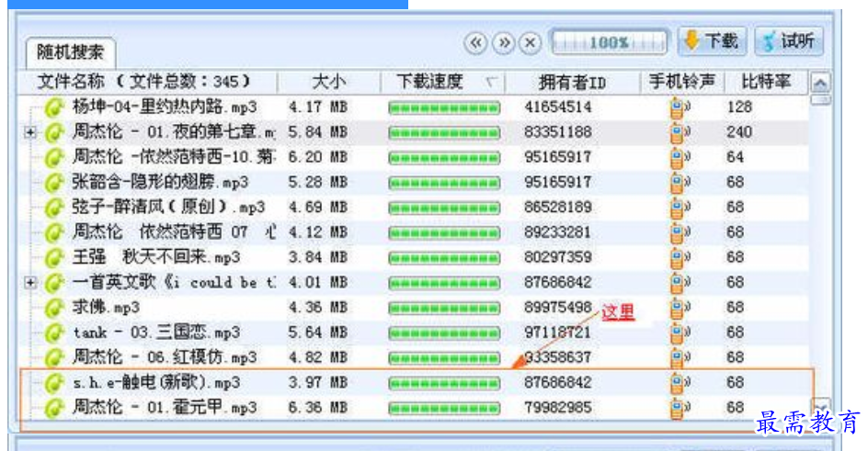Click music icon of 张韶含-隐形的翅膀.mp3
The width and height of the screenshot is (868, 451).
click(x=54, y=183)
